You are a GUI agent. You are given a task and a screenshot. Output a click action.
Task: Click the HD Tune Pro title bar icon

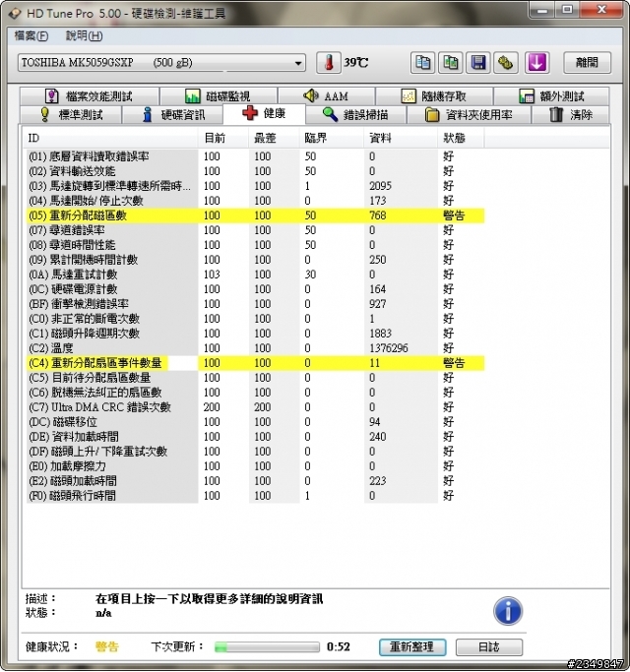point(14,14)
